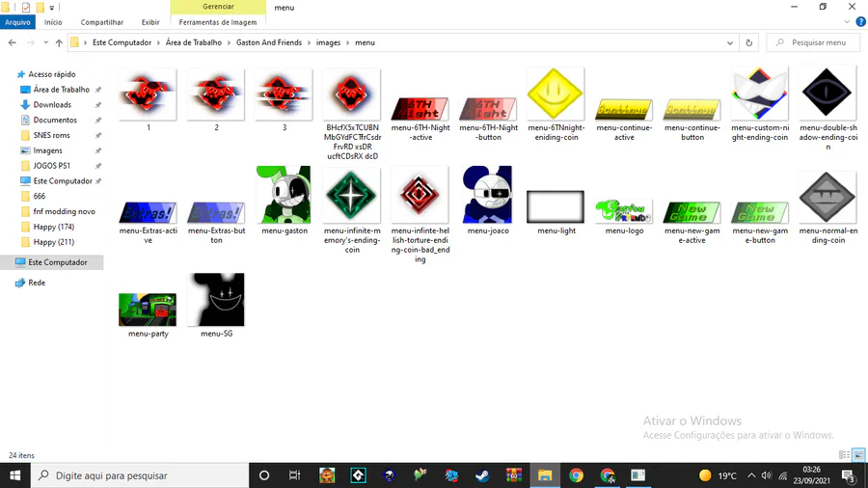The image size is (868, 488).
Task: Open the Windows Start menu
Action: point(14,475)
